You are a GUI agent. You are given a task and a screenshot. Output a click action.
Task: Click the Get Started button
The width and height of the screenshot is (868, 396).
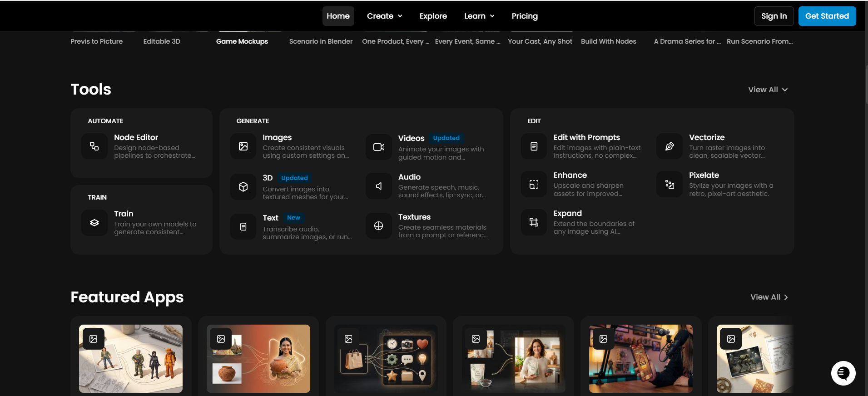827,16
